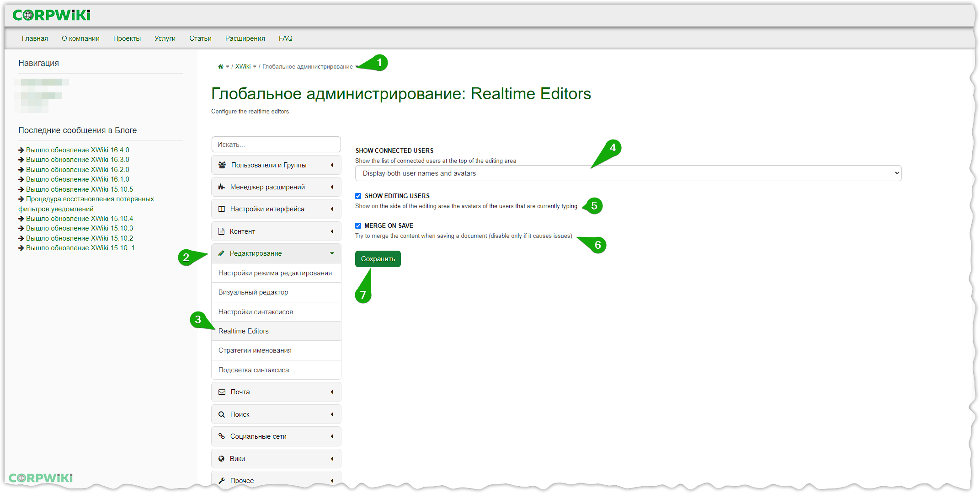
Task: Open Show Connected Users dropdown
Action: pos(628,173)
